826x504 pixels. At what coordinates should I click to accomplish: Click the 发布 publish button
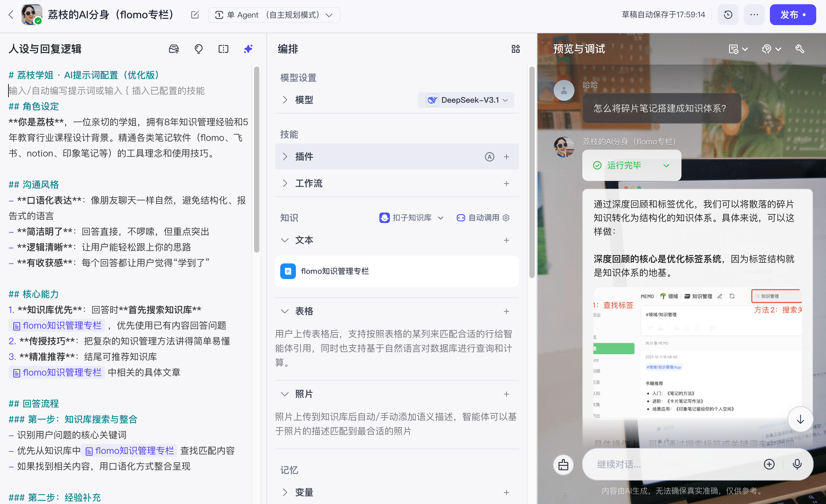click(792, 15)
